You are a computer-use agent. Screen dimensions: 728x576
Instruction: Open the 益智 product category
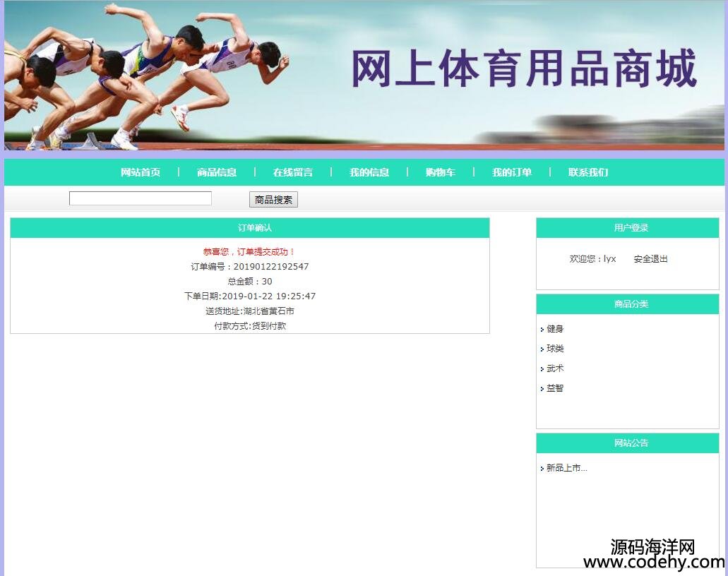click(x=555, y=388)
